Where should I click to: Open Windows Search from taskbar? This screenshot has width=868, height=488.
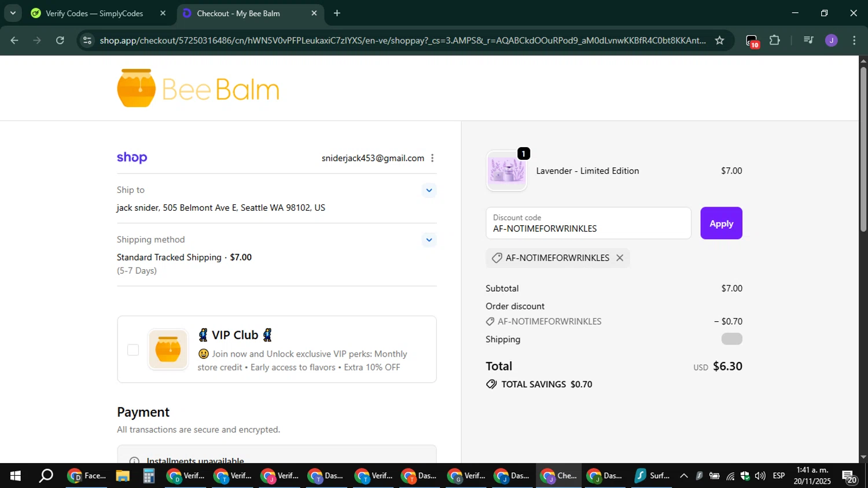(x=46, y=476)
